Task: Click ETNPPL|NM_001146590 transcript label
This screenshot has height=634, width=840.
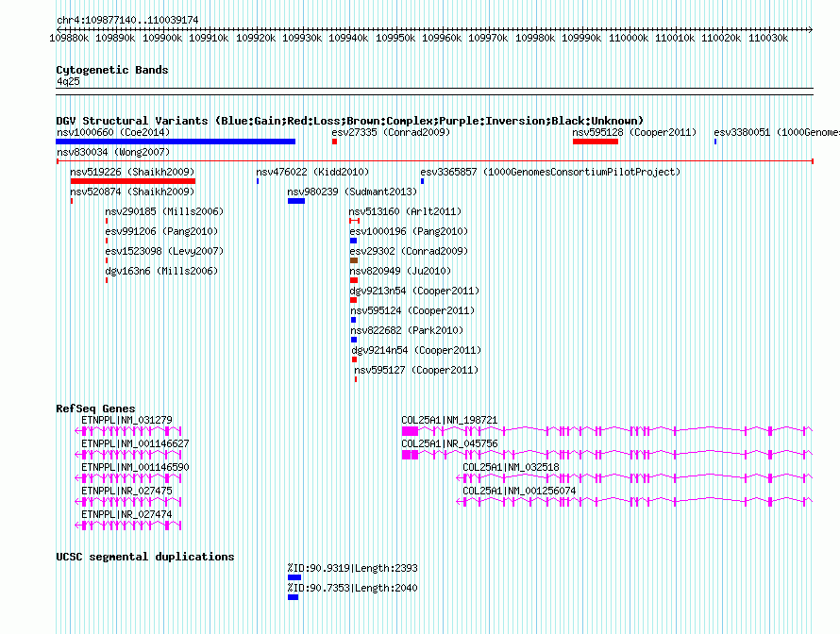Action: pyautogui.click(x=135, y=467)
